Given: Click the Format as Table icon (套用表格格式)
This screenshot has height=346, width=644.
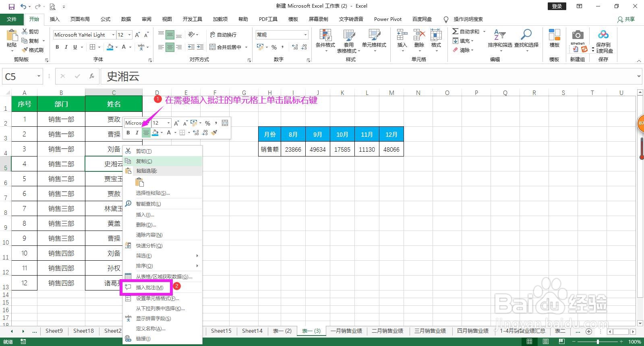Looking at the screenshot, I should pos(349,35).
